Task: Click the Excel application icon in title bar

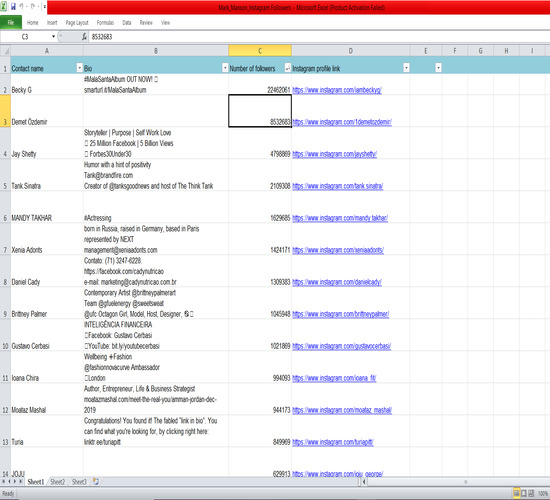Action: click(x=4, y=6)
